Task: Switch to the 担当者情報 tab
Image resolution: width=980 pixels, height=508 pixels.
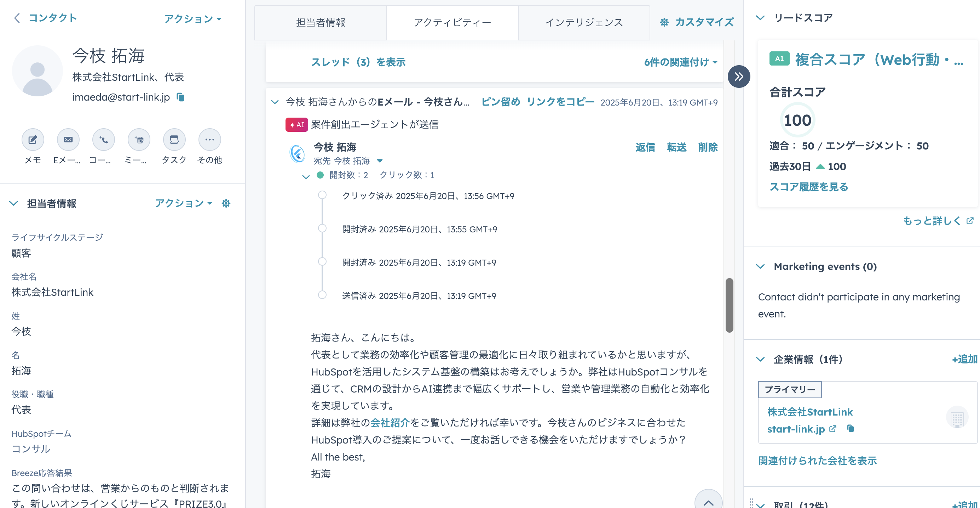Action: tap(320, 22)
